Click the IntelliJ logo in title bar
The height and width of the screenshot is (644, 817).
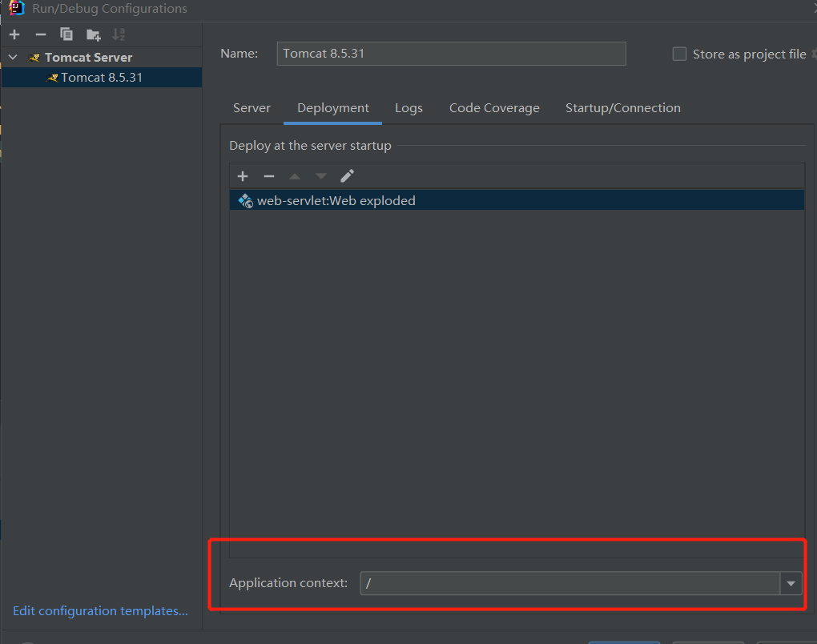tap(17, 7)
